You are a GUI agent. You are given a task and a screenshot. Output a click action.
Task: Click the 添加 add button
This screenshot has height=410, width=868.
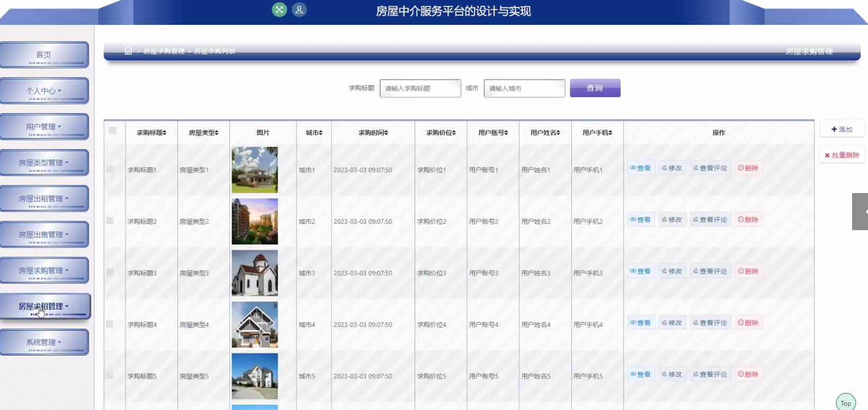[842, 129]
